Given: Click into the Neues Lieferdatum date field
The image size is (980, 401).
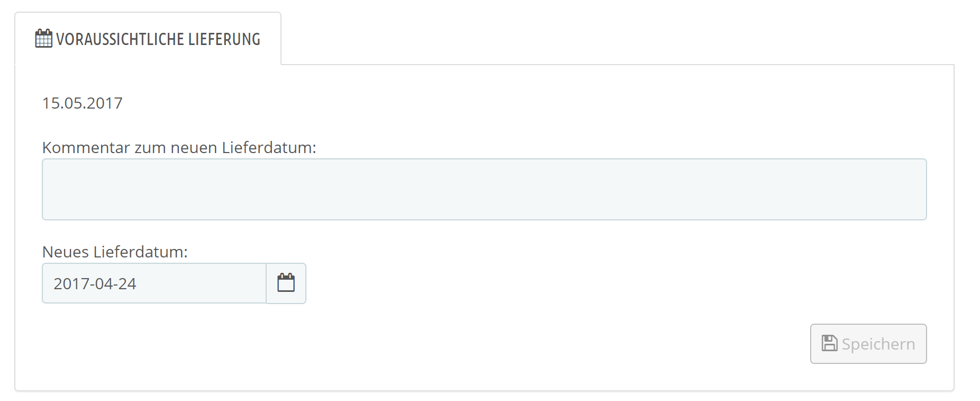Looking at the screenshot, I should (153, 283).
